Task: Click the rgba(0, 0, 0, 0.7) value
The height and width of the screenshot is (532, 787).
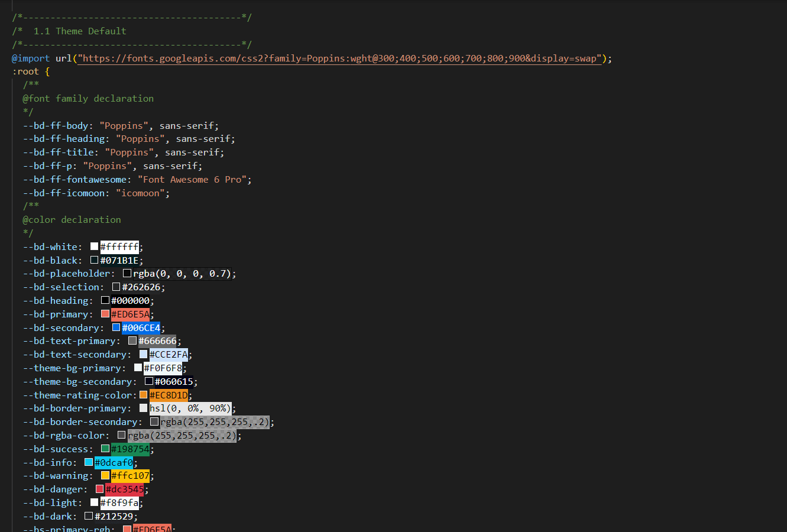Action: [x=182, y=274]
